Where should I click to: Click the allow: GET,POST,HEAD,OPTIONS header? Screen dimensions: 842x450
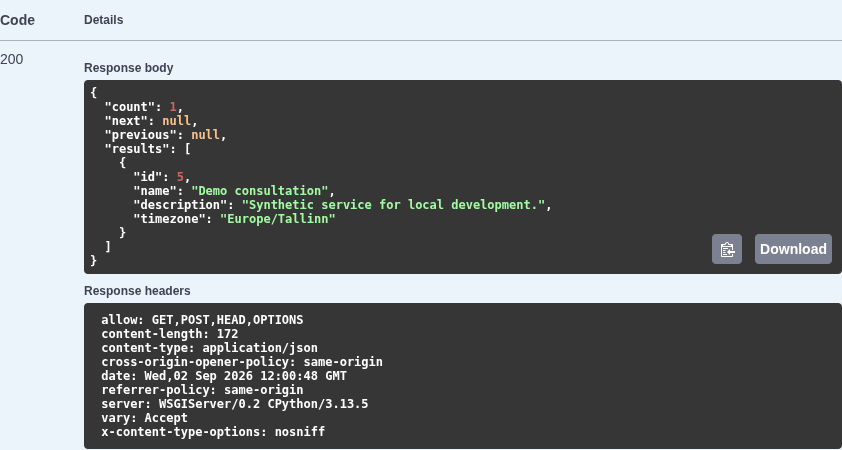coord(202,320)
